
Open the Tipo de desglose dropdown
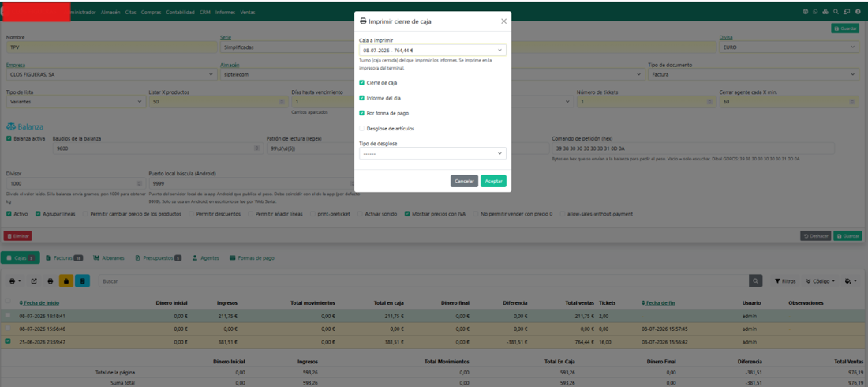(x=432, y=153)
